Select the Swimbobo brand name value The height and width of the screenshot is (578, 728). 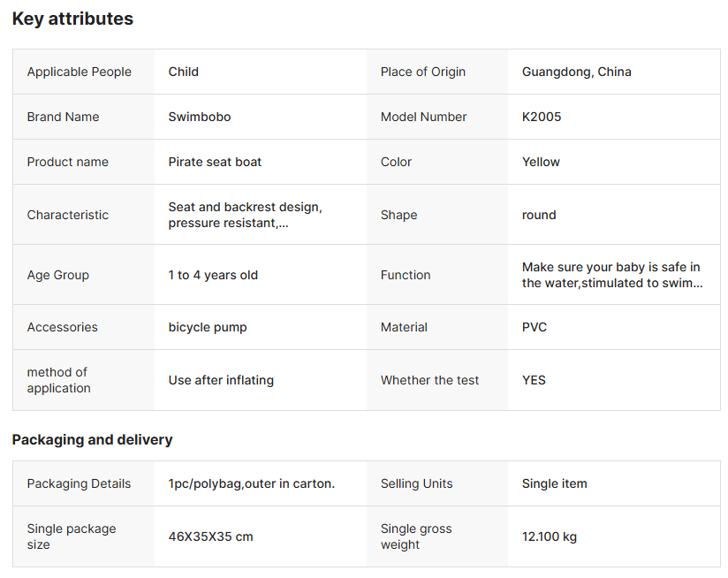pyautogui.click(x=200, y=117)
